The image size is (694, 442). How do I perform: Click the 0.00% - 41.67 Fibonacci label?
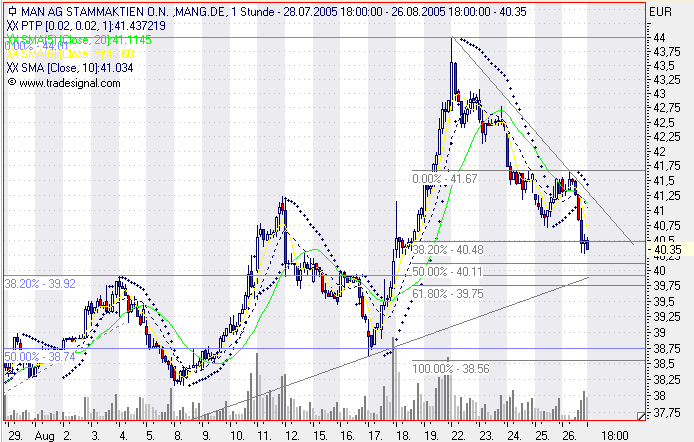445,179
